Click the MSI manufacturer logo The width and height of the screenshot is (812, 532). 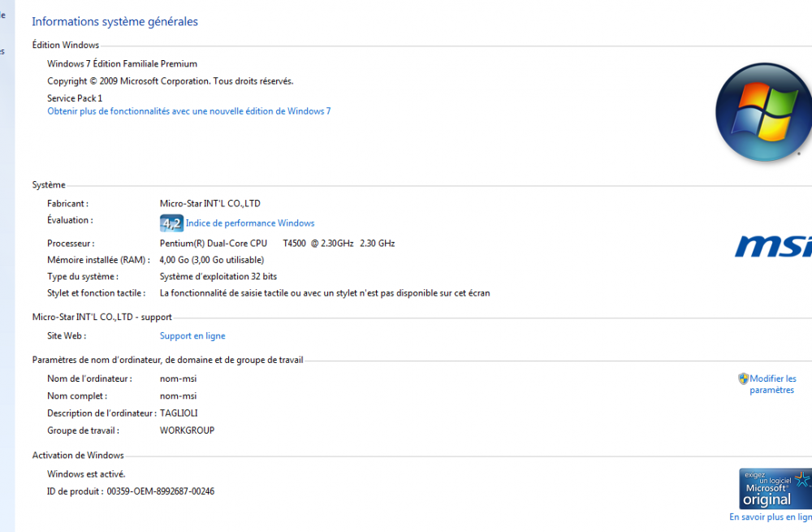[x=773, y=245]
